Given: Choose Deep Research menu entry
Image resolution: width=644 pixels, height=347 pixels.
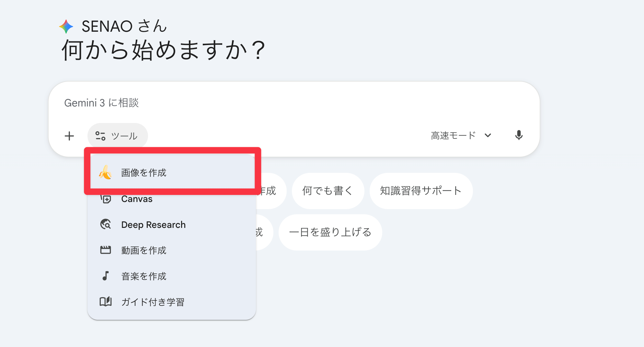Looking at the screenshot, I should 154,225.
